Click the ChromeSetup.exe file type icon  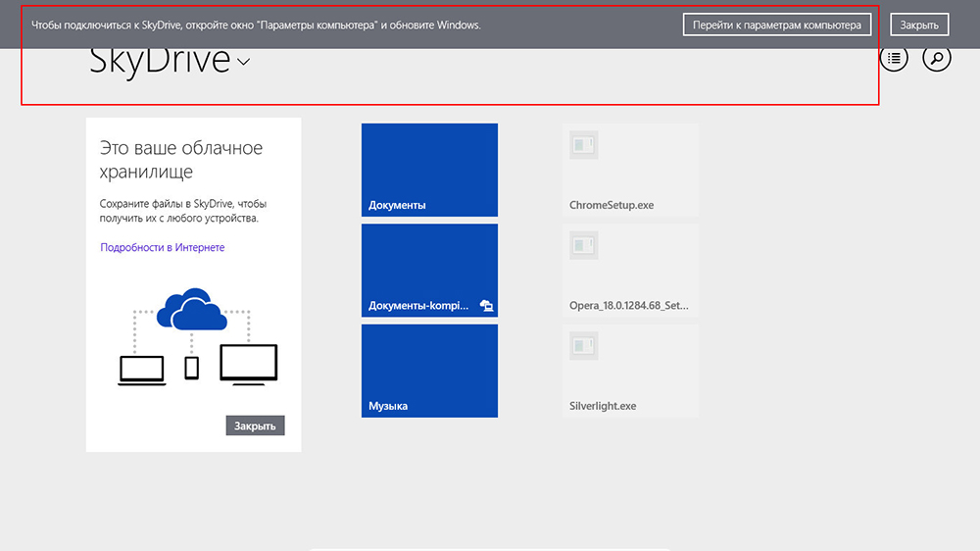coord(584,145)
